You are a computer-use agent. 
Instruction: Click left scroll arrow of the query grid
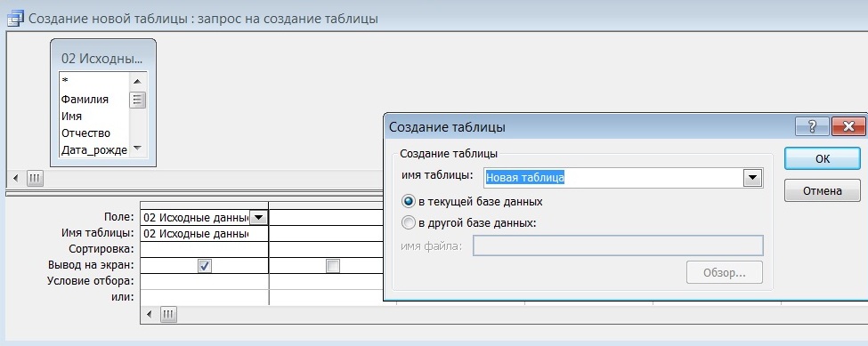(x=149, y=315)
